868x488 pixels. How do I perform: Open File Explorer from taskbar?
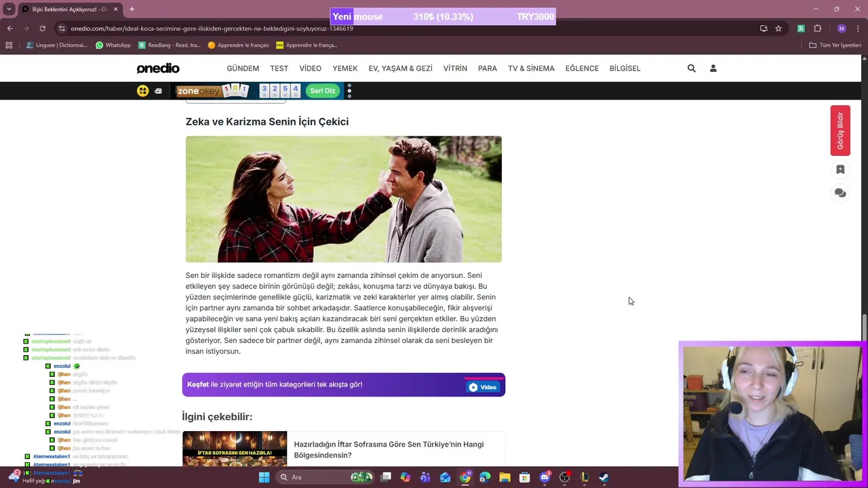(505, 477)
